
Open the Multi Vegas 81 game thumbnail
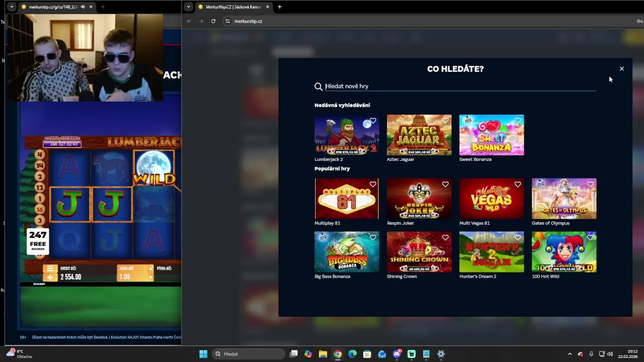492,199
